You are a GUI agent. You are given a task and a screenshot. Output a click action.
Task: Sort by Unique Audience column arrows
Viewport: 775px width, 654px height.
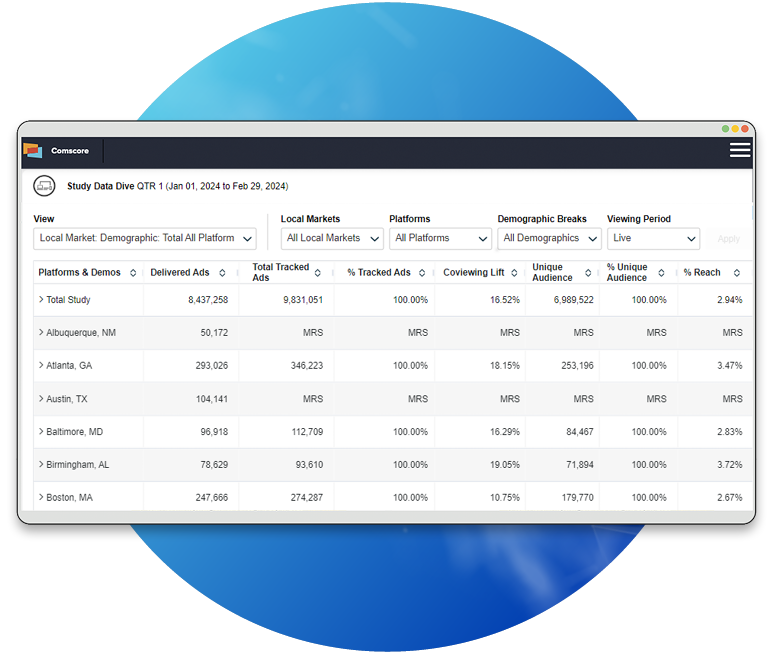(x=588, y=273)
